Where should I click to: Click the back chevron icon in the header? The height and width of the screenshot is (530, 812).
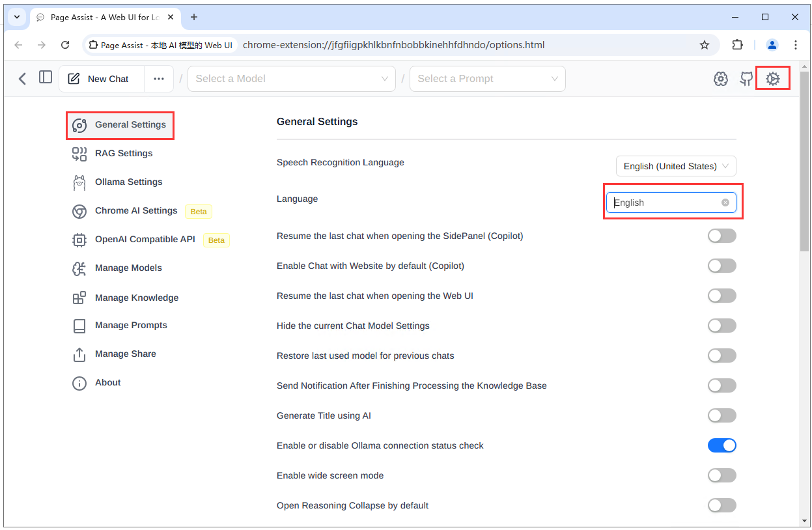22,79
